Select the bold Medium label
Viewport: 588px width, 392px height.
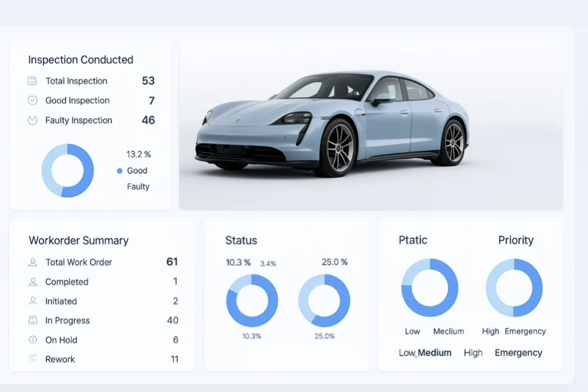(x=435, y=353)
